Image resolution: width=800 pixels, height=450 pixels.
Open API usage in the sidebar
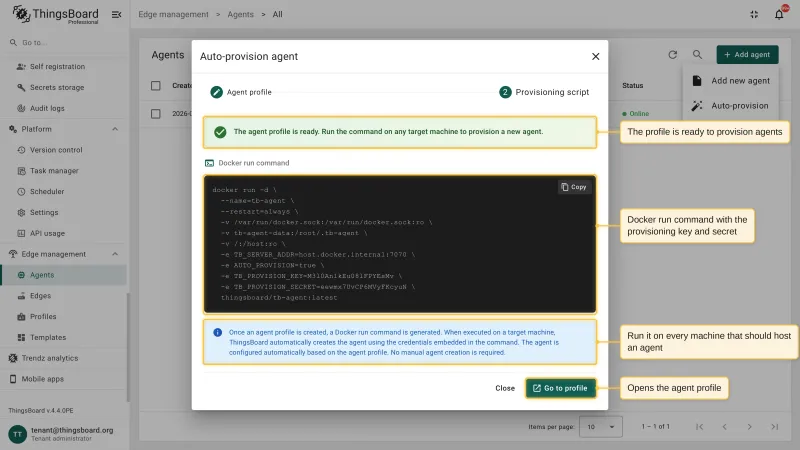[x=64, y=233]
